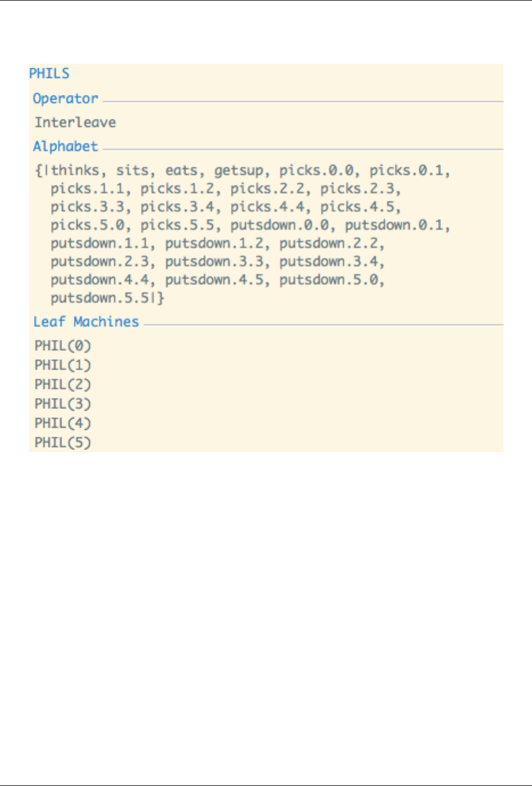This screenshot has height=786, width=532.
Task: Click the final putsdown.5.5 event
Action: 99,298
